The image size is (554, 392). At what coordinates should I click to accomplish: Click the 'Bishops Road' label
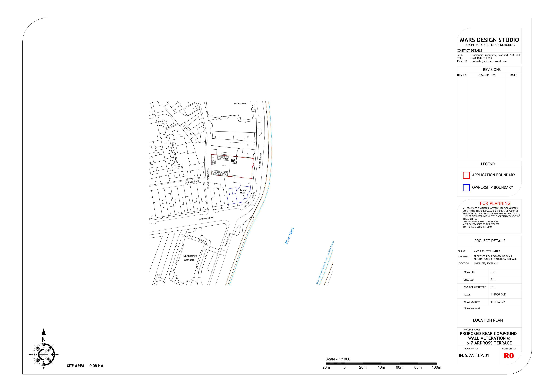227,240
